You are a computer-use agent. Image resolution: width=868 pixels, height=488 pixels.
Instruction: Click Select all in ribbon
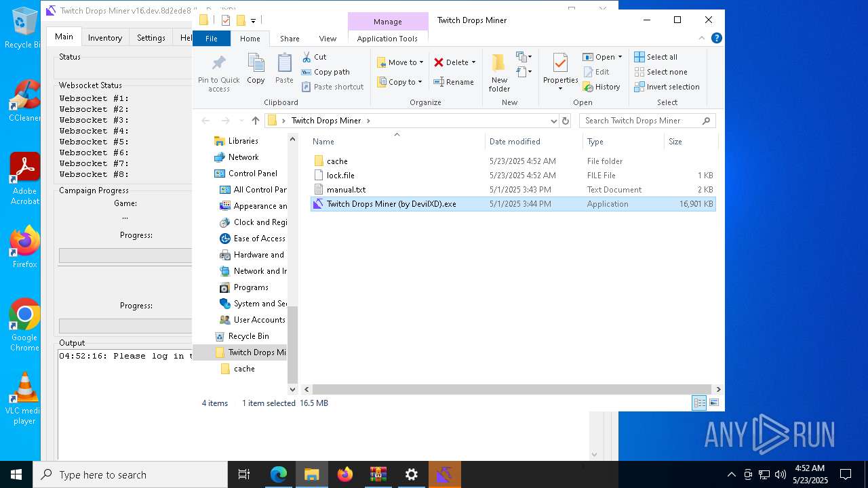click(x=656, y=57)
